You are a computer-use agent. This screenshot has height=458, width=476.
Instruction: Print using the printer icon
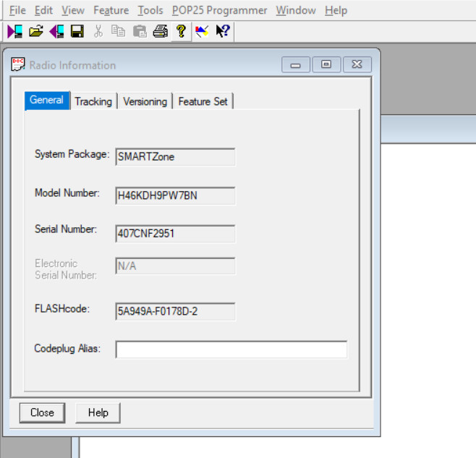161,31
